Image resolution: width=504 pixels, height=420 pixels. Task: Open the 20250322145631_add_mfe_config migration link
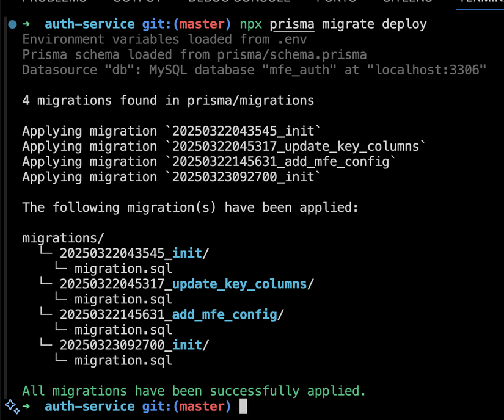(x=171, y=314)
